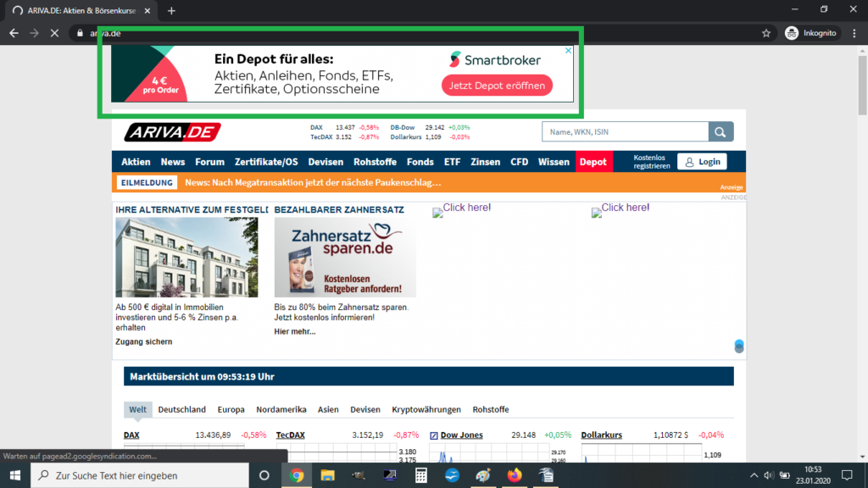Click Jetzt Depot eröffnen button
Viewport: 868px width, 488px height.
point(497,86)
